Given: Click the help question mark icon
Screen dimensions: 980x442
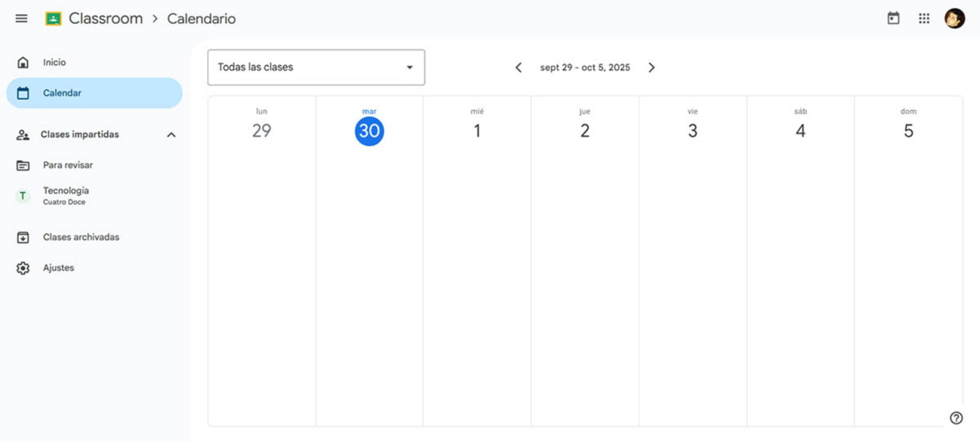Looking at the screenshot, I should (x=956, y=418).
